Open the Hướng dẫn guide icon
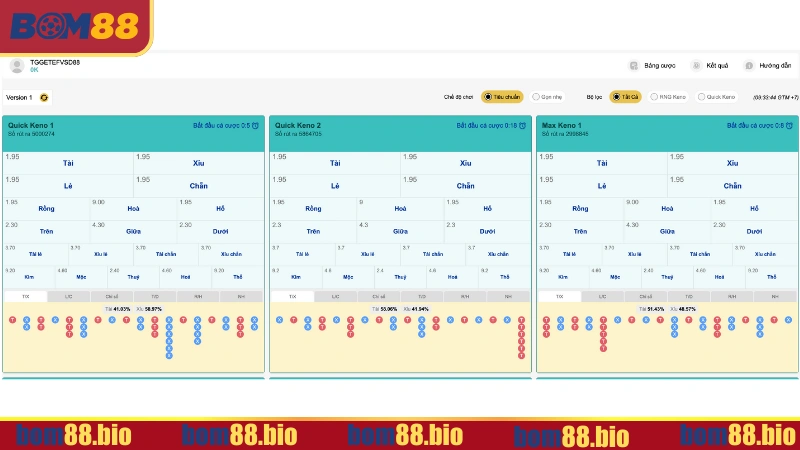This screenshot has width=800, height=450. pyautogui.click(x=749, y=65)
